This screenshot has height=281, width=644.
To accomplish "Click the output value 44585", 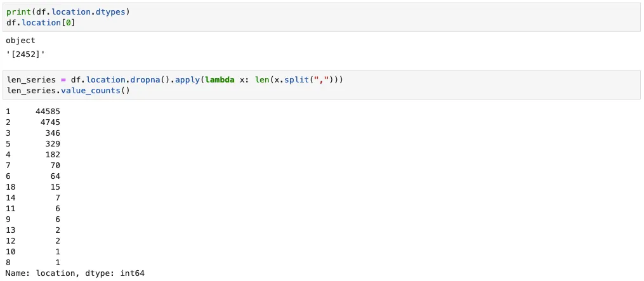I will click(x=48, y=111).
